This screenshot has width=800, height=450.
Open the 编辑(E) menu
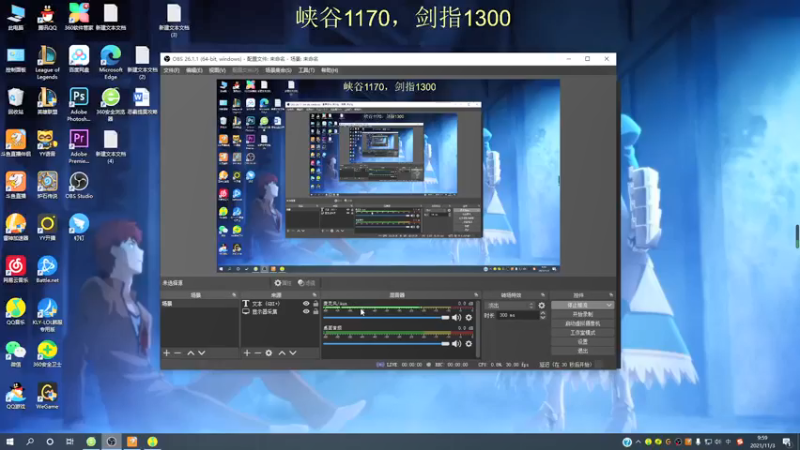point(194,70)
